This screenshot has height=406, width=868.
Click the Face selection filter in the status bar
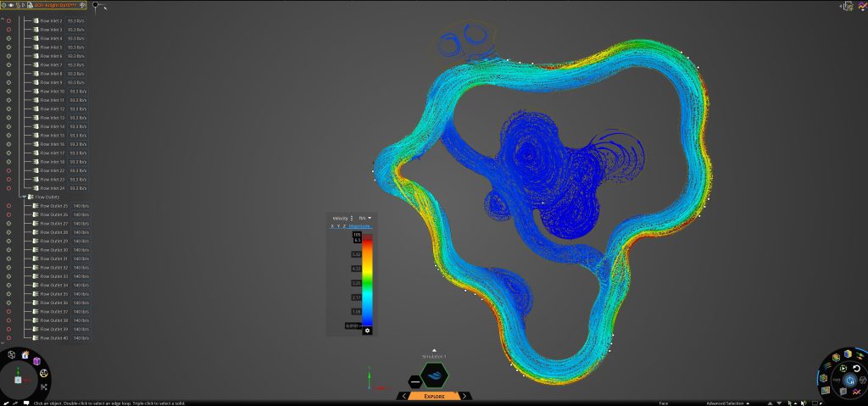click(663, 403)
